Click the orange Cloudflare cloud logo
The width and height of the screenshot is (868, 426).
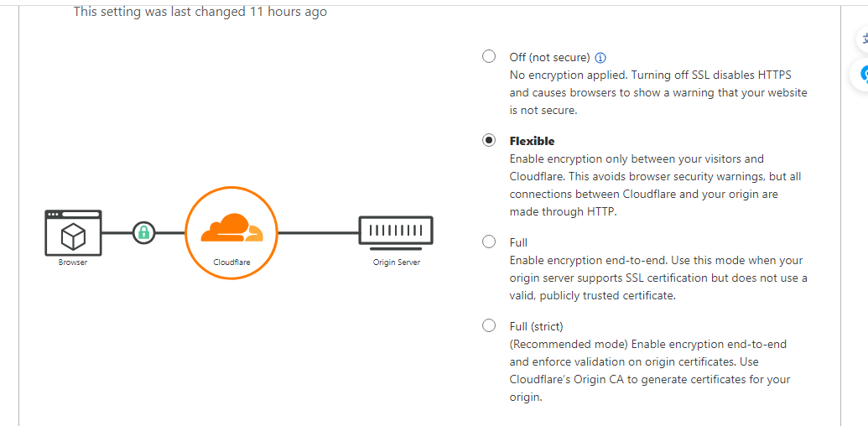click(231, 228)
